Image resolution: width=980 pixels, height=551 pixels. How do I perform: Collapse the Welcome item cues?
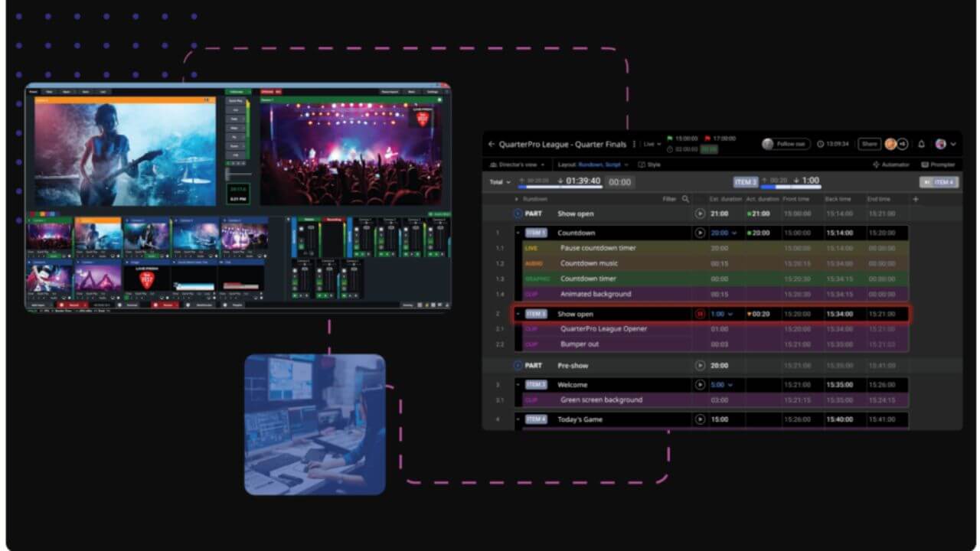[x=518, y=385]
